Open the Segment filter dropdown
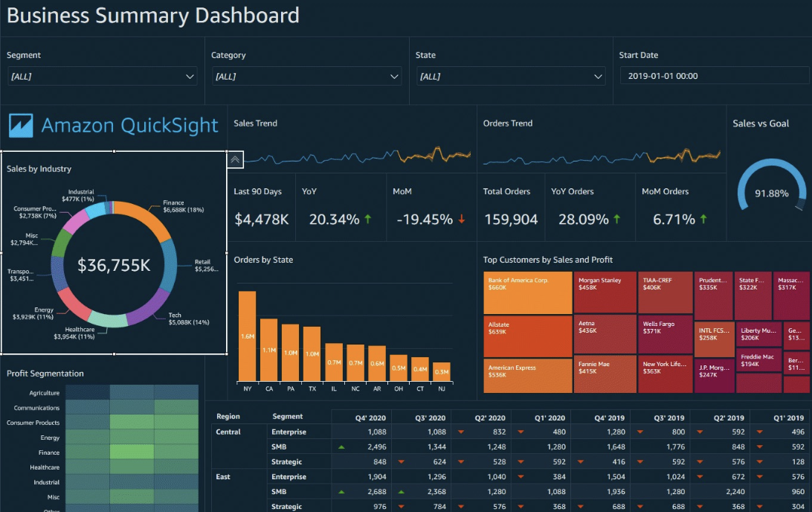The height and width of the screenshot is (512, 812). click(x=190, y=76)
